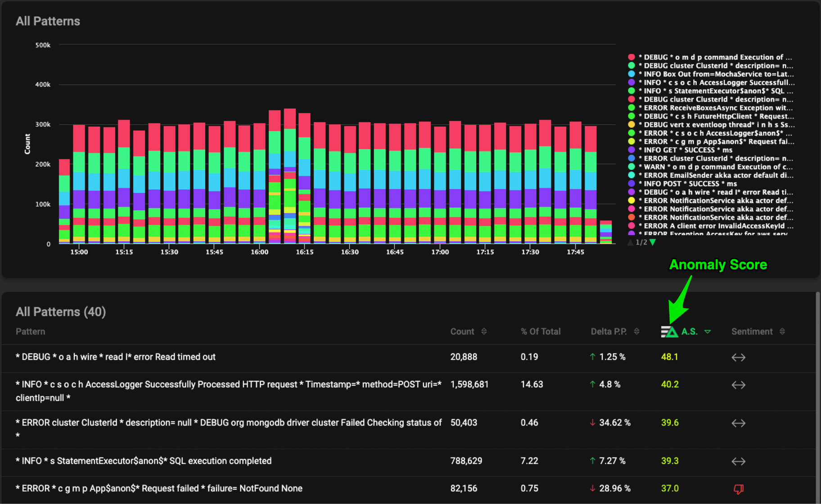This screenshot has width=821, height=504.
Task: Click the Pattern column header
Action: coord(30,332)
